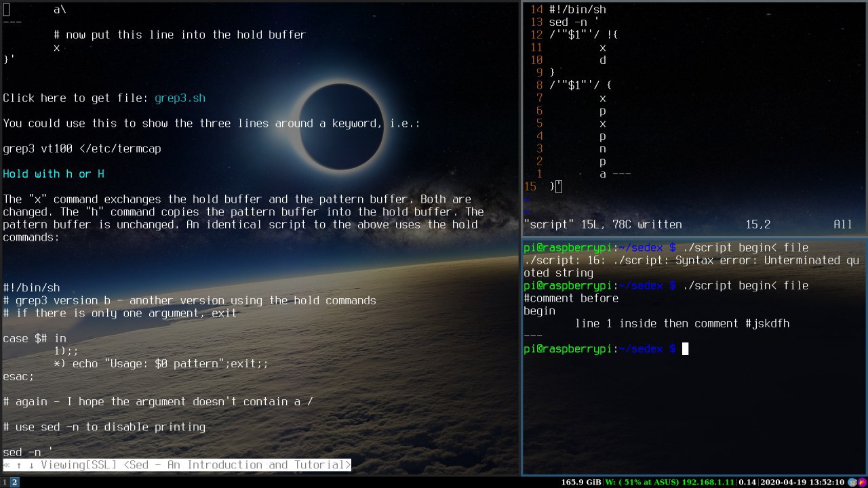Click the 'case $# in' line in the web page
This screenshot has height=488, width=868.
pos(35,339)
